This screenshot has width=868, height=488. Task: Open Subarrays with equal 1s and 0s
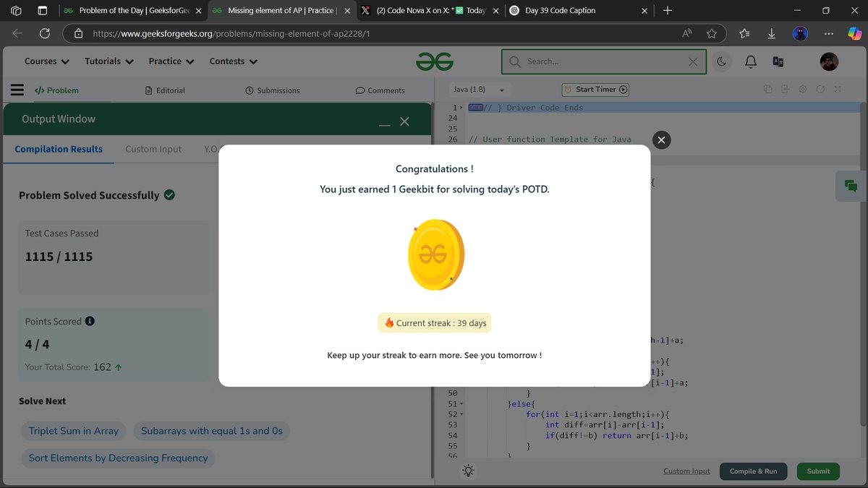click(212, 431)
